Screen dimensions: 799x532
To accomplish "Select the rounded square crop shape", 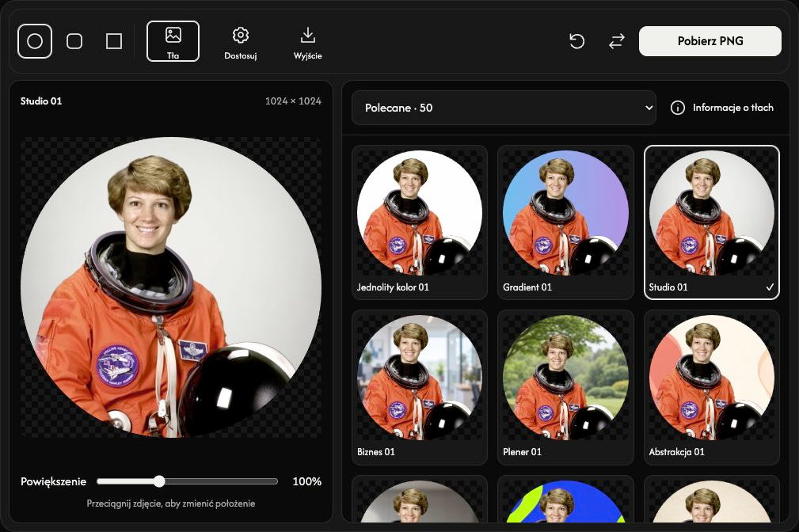I will (74, 41).
